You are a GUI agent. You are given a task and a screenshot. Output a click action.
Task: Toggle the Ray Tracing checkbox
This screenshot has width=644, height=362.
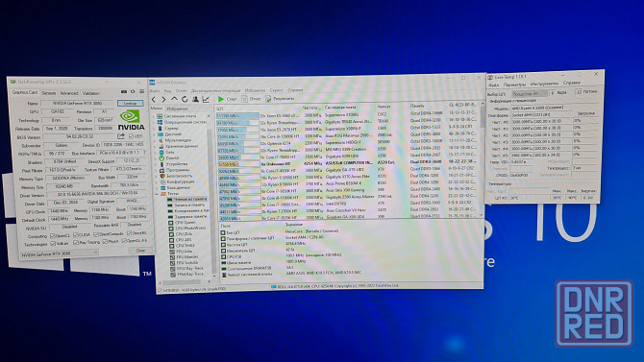click(x=76, y=243)
